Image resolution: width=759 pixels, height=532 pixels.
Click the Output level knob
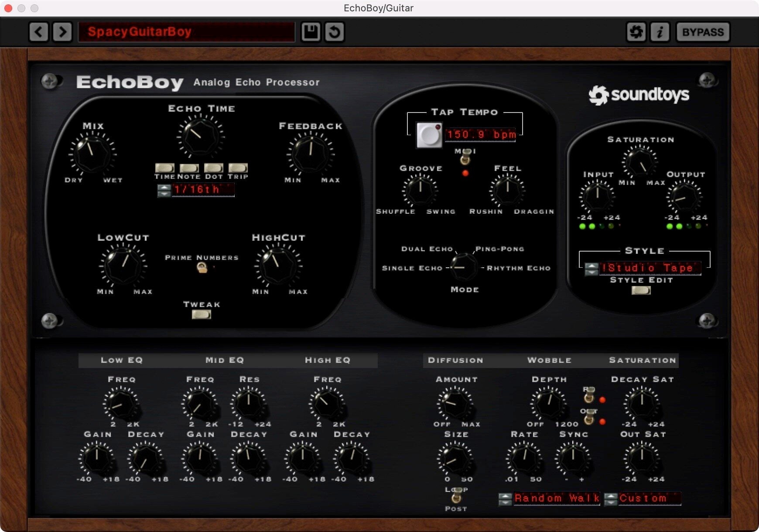(684, 197)
